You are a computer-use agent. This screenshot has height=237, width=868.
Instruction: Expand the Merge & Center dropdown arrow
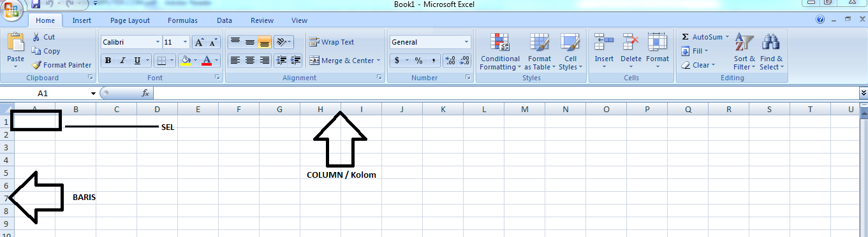[x=378, y=61]
